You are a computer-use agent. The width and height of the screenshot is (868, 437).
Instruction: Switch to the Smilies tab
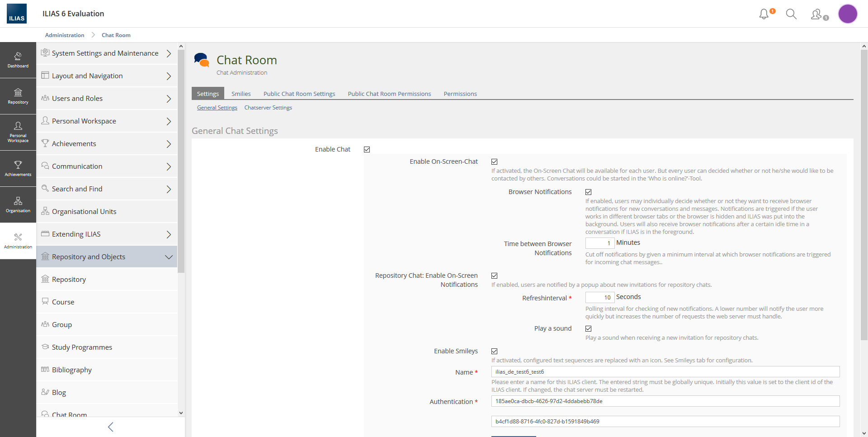[x=241, y=94]
